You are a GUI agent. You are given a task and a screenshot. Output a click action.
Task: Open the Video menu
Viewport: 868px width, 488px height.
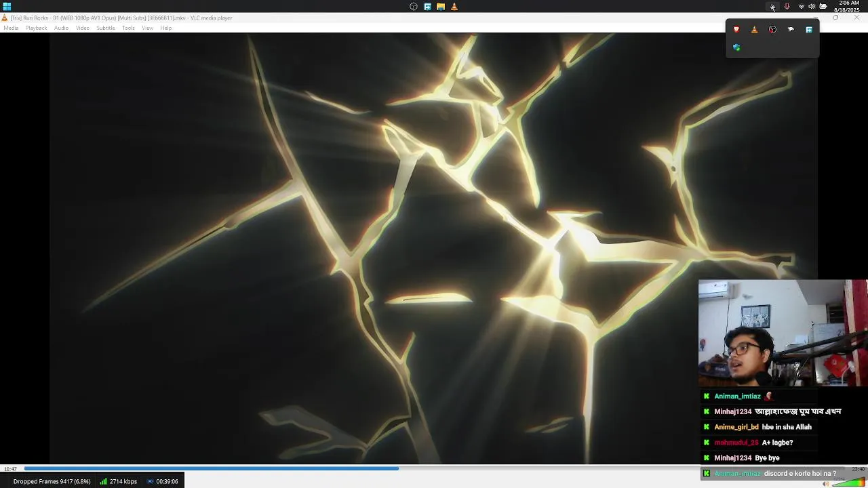point(83,28)
